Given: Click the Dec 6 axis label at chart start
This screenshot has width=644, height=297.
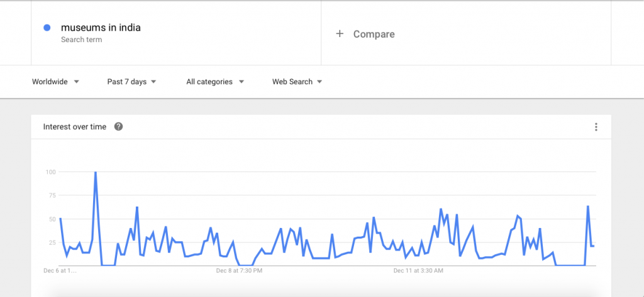Looking at the screenshot, I should pyautogui.click(x=60, y=271).
